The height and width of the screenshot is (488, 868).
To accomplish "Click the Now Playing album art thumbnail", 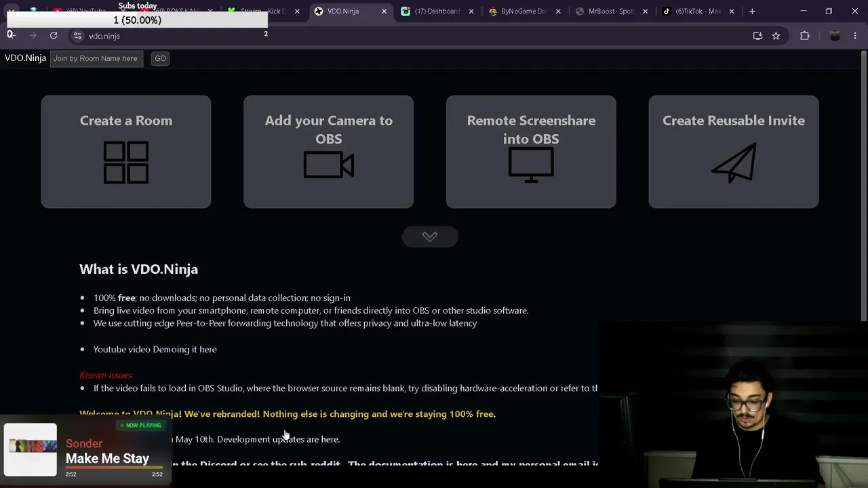I will pyautogui.click(x=31, y=449).
